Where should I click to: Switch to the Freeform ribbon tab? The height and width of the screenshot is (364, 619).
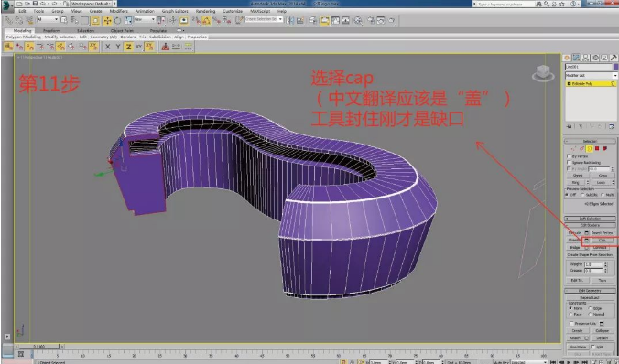click(x=51, y=30)
